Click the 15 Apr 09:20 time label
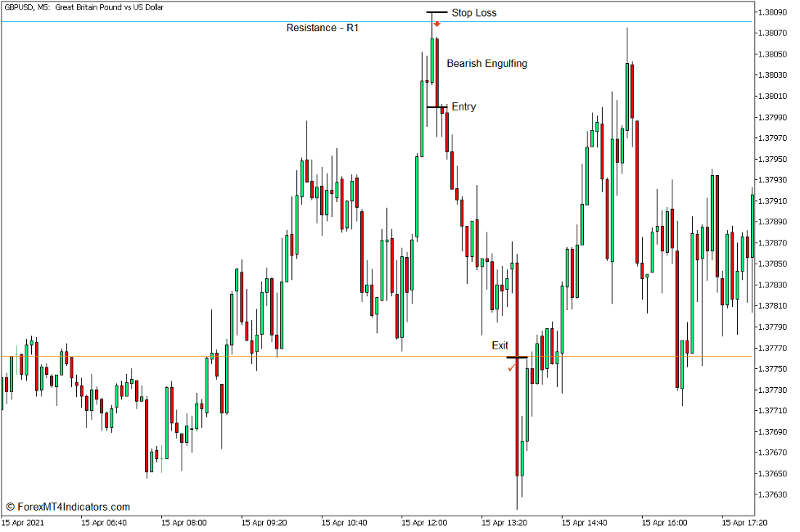Screen dimensions: 800x532 [264, 521]
